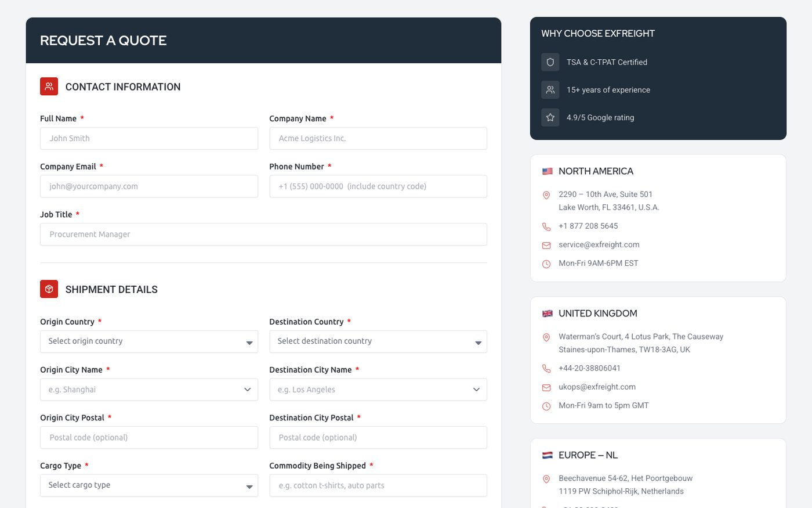Click the UNITED KINGDOM heading text
This screenshot has width=812, height=508.
598,314
